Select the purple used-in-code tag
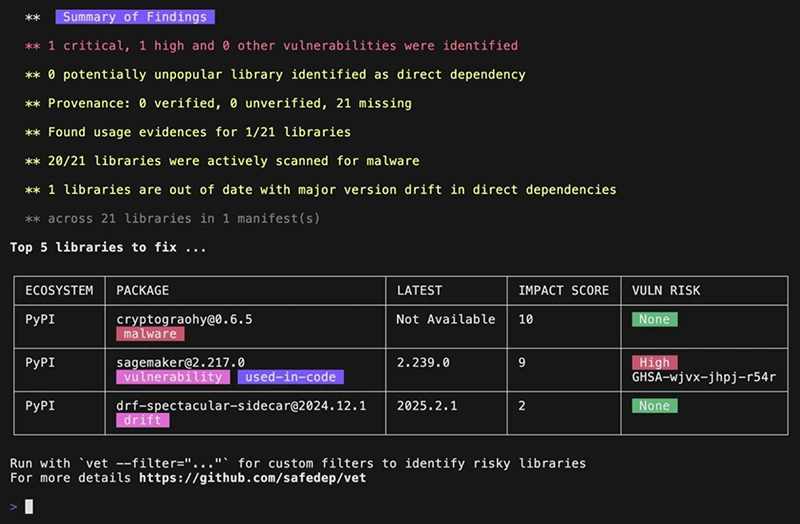The image size is (800, 524). pos(290,377)
